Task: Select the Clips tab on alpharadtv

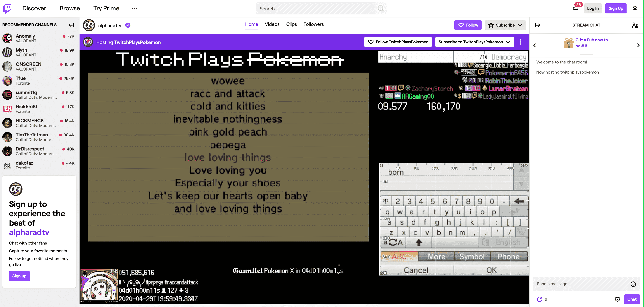Action: (x=292, y=24)
